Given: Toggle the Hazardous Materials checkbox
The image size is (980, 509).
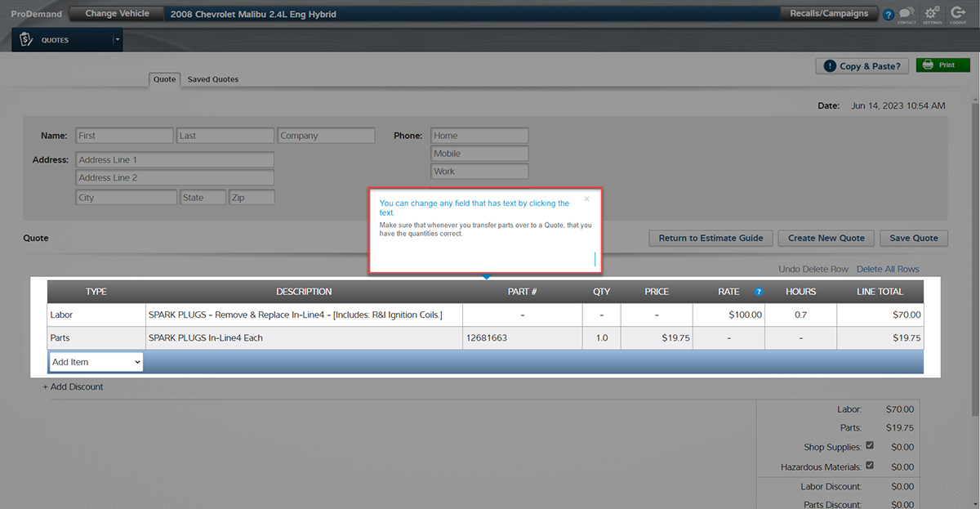Looking at the screenshot, I should [x=870, y=466].
